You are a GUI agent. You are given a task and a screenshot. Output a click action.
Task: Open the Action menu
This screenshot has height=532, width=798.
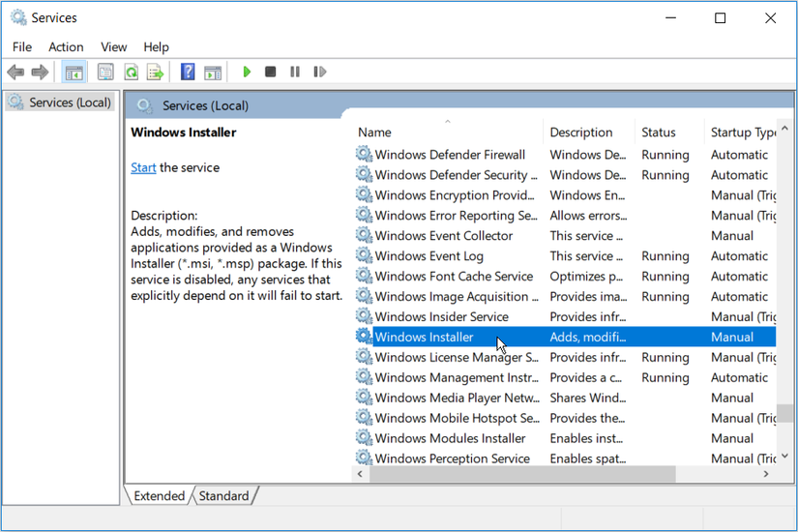tap(66, 46)
